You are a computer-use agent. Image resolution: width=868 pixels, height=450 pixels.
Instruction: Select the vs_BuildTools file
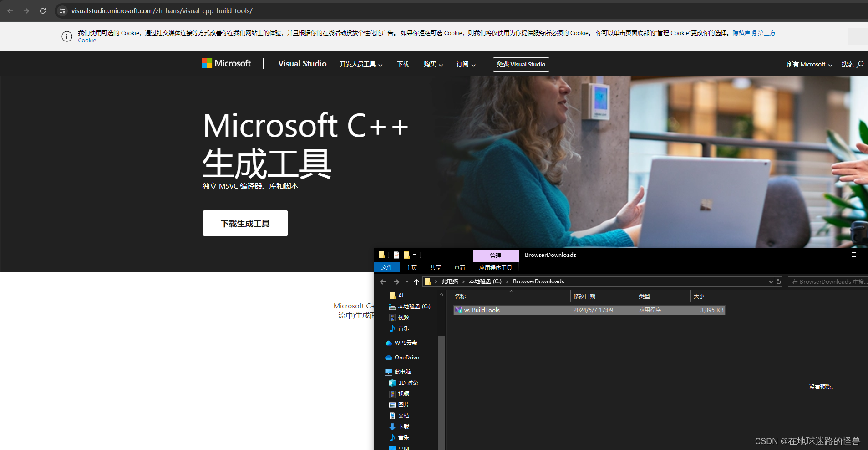(589, 310)
